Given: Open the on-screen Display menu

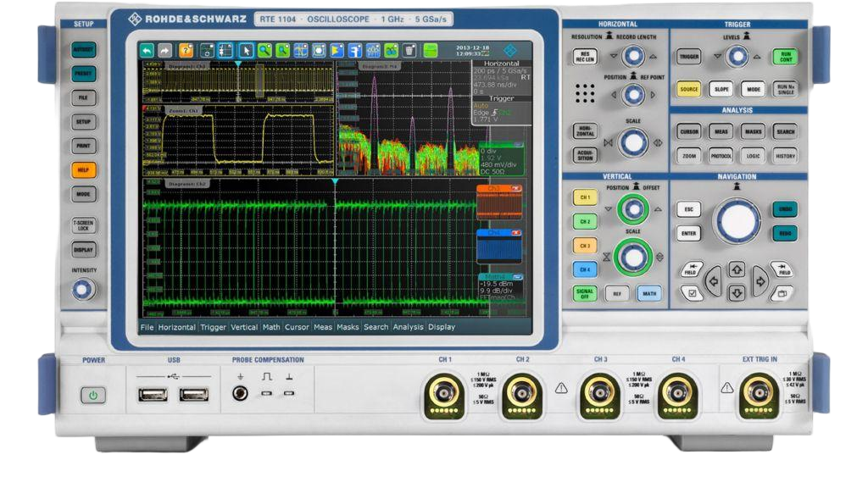Looking at the screenshot, I should pos(442,327).
